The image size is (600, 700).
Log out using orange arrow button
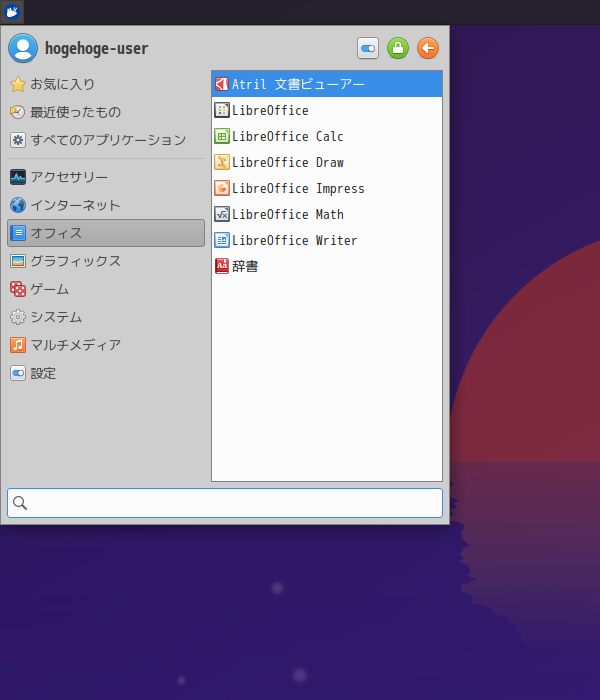pyautogui.click(x=428, y=48)
